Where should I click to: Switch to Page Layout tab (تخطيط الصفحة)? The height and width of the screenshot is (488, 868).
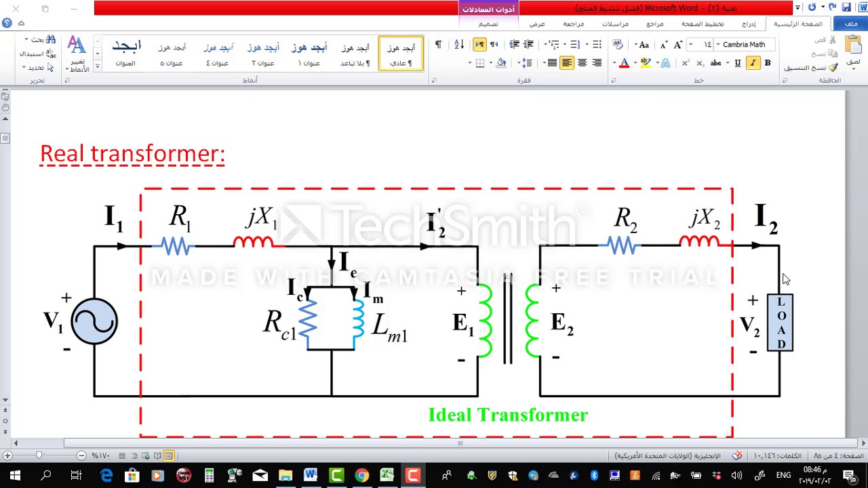tap(703, 24)
